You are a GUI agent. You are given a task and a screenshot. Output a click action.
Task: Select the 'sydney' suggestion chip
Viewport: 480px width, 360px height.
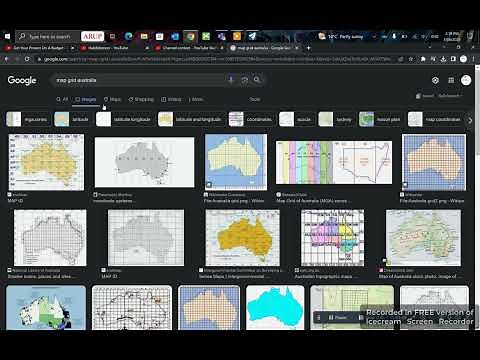[x=336, y=119]
